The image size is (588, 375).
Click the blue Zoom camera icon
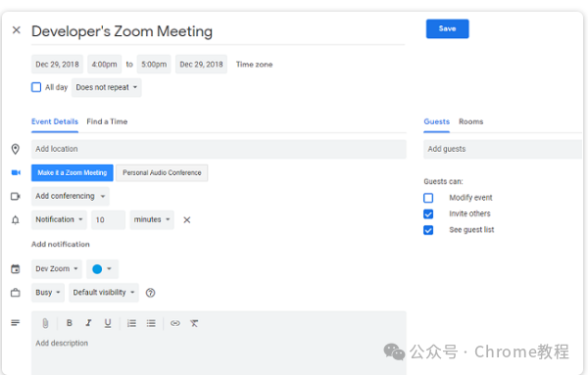point(16,172)
